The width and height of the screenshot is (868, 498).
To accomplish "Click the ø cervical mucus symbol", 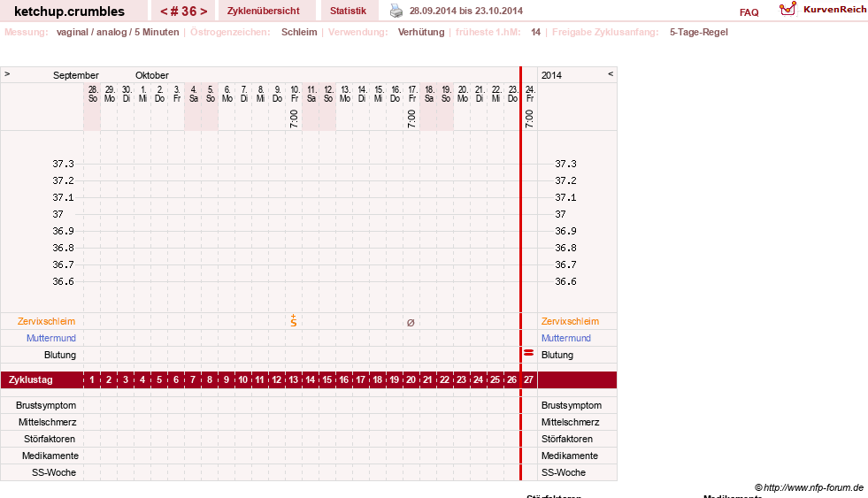I will click(x=411, y=323).
